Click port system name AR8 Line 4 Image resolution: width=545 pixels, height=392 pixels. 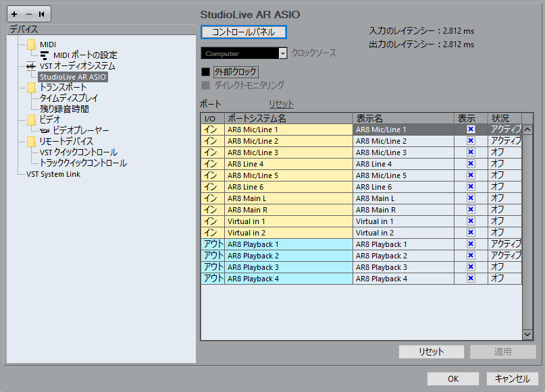pos(289,164)
